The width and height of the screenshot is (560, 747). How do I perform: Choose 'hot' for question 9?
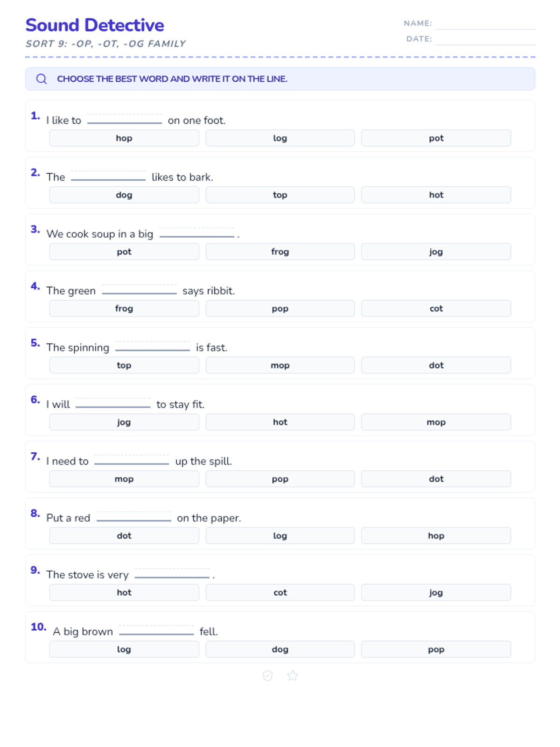tap(124, 593)
